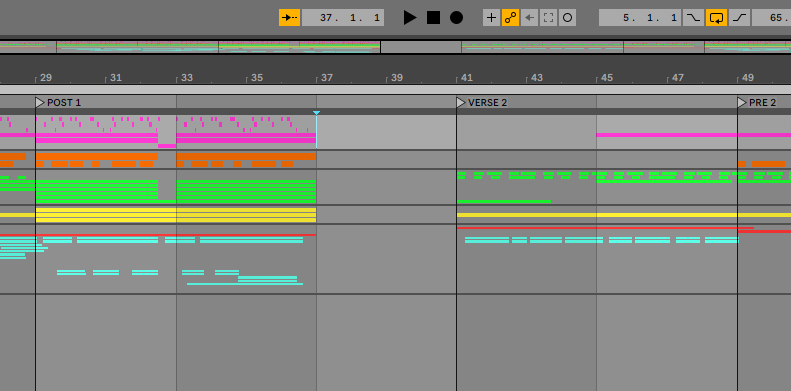Select the orange clip at bar 49
Viewport: 791px width, 391px height.
coord(764,161)
